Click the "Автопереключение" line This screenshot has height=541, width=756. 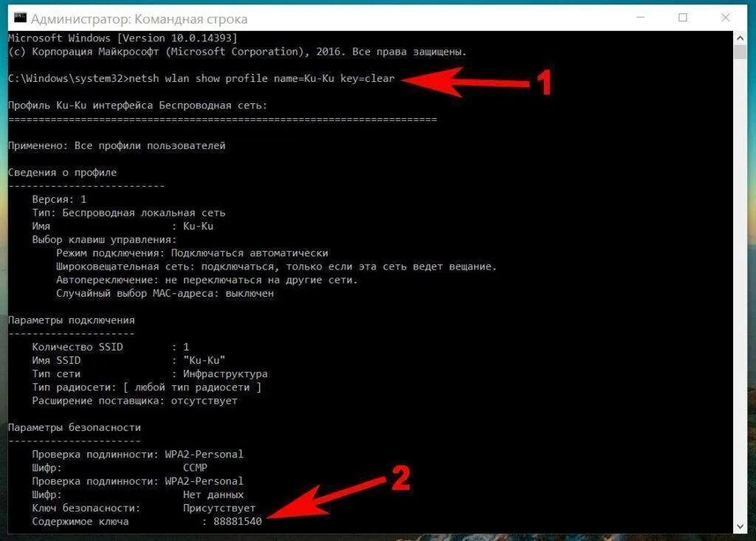(207, 280)
